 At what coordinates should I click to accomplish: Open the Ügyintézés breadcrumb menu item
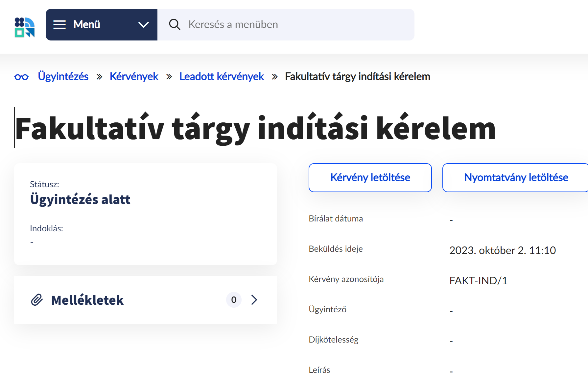click(x=63, y=76)
